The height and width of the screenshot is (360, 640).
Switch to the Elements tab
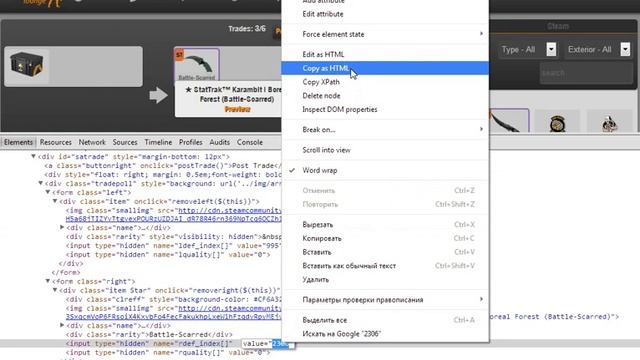click(x=18, y=142)
